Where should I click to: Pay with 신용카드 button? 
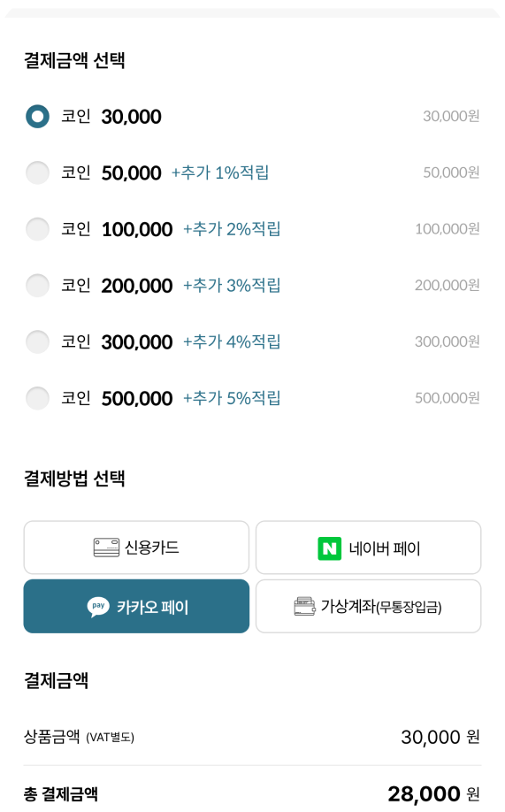click(x=136, y=548)
